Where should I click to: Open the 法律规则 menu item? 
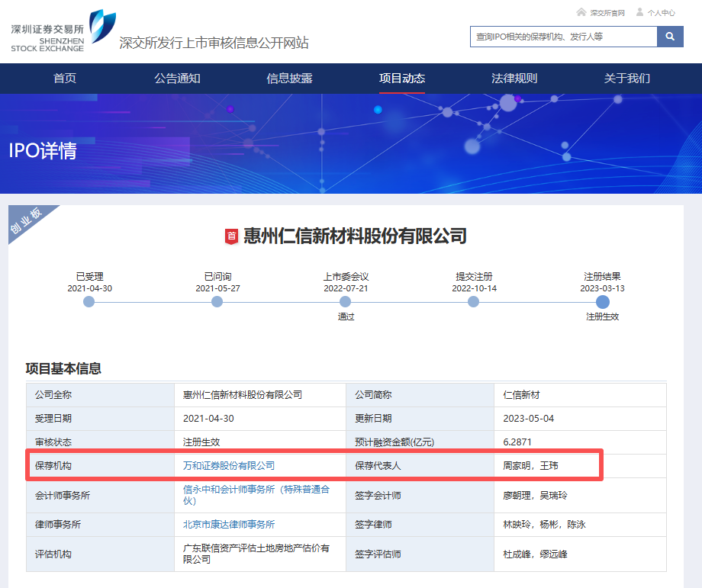point(514,79)
